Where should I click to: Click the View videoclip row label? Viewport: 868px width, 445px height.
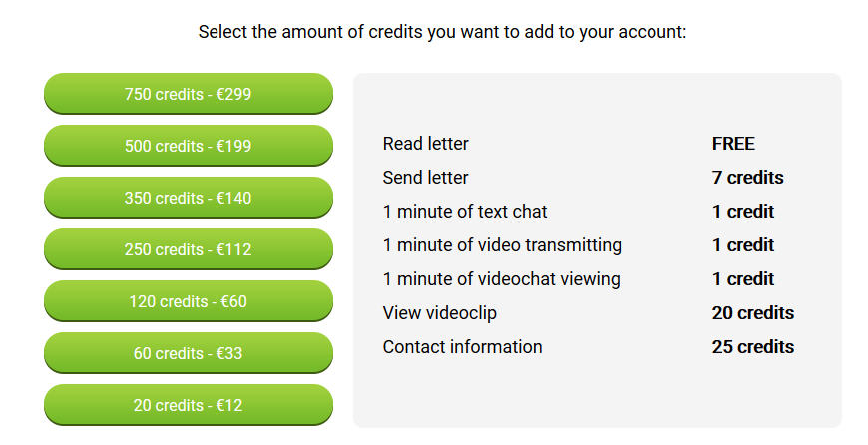[x=440, y=313]
